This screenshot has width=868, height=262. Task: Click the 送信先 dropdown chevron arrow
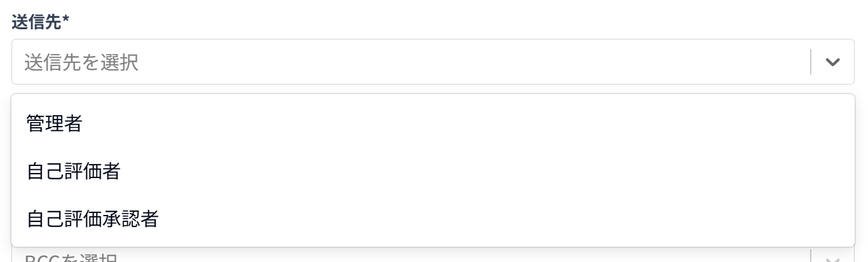click(832, 62)
